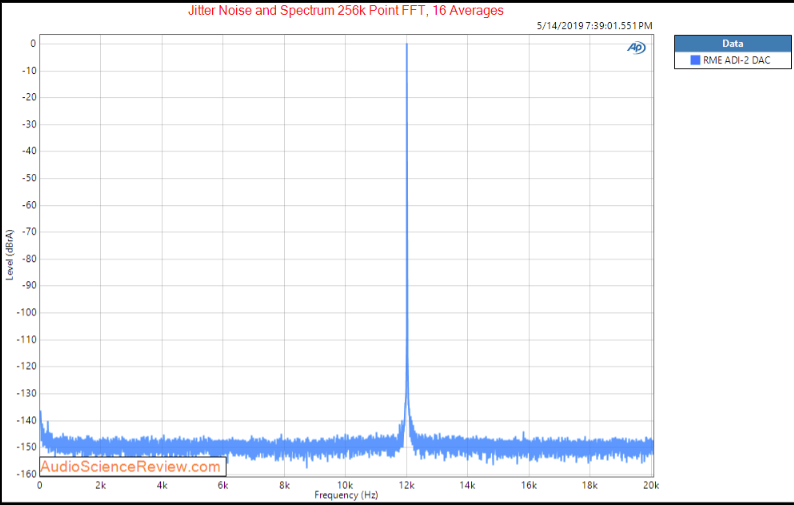Click the -30 level tick label
Viewport: 794px width, 505px height.
tap(28, 125)
